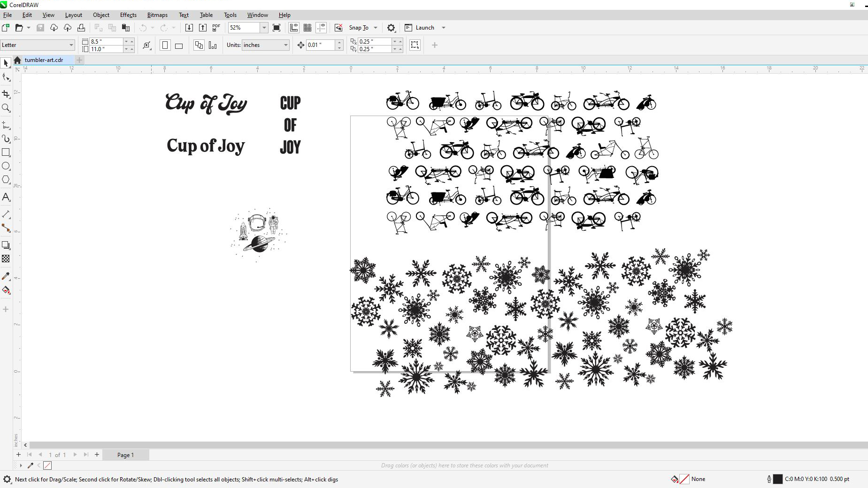Select the Pick tool
868x488 pixels.
[x=6, y=63]
